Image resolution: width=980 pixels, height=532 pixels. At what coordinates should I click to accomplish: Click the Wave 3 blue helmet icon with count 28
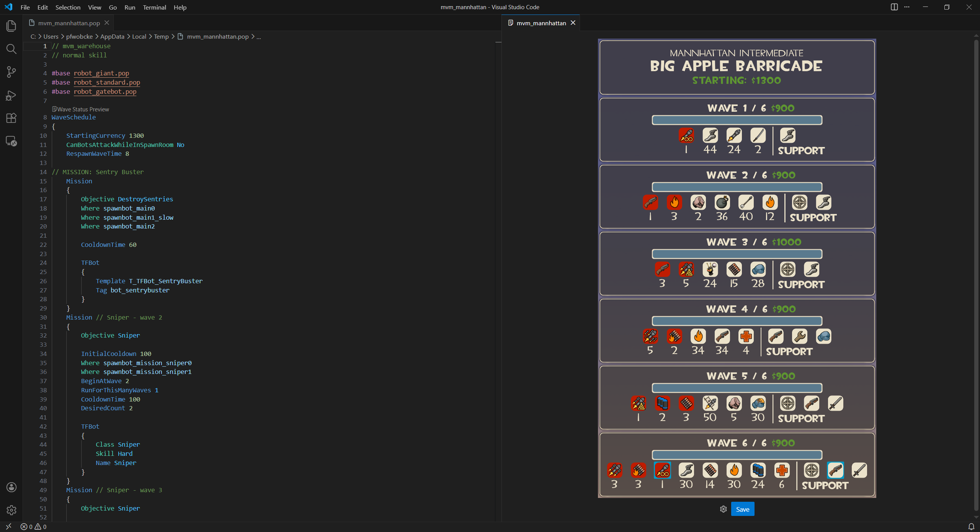pyautogui.click(x=758, y=269)
